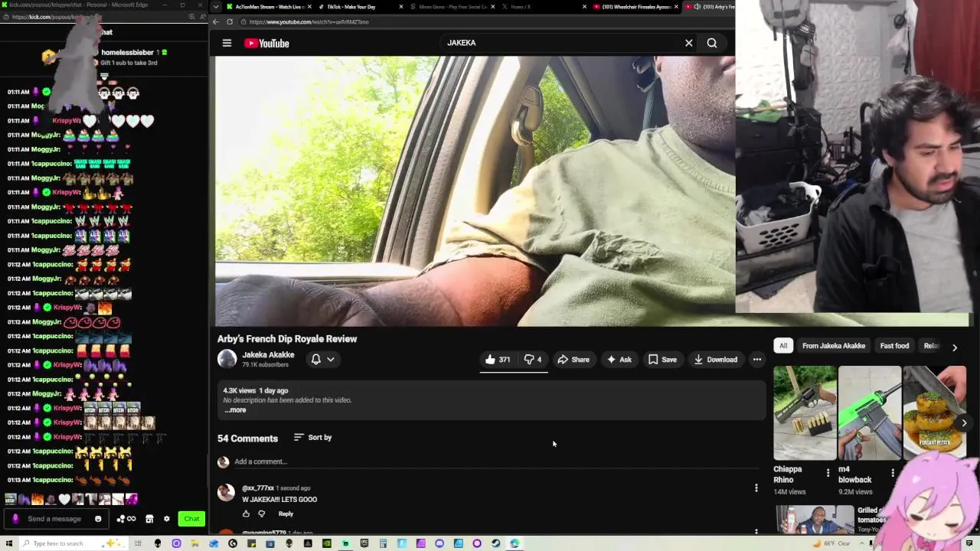
Task: Click the search icon in Kick address bar
Action: 191,17
